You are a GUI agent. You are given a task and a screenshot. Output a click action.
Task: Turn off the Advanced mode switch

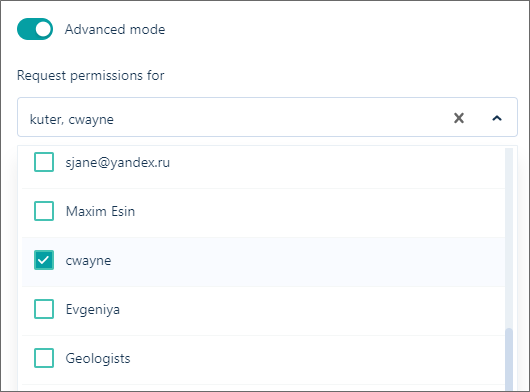click(x=35, y=29)
